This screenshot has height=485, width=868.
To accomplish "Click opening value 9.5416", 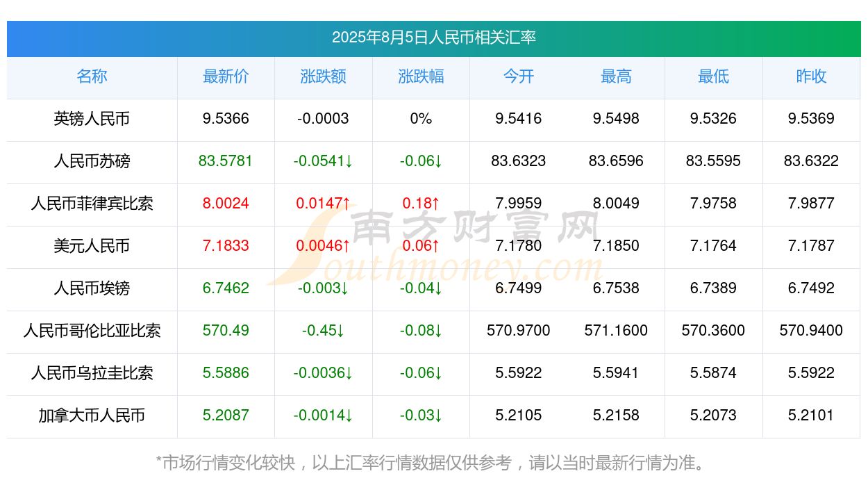I will click(x=519, y=119).
